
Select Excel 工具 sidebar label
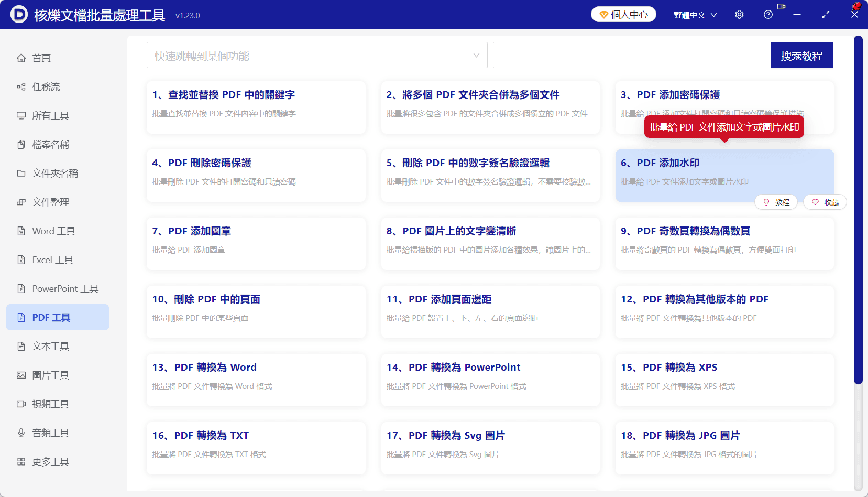(53, 260)
